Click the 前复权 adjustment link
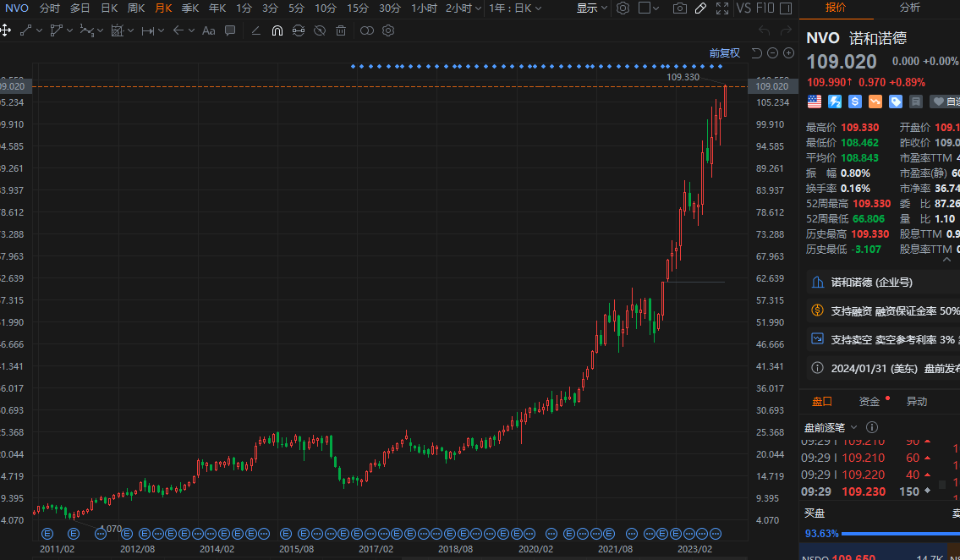The image size is (960, 560). [724, 52]
